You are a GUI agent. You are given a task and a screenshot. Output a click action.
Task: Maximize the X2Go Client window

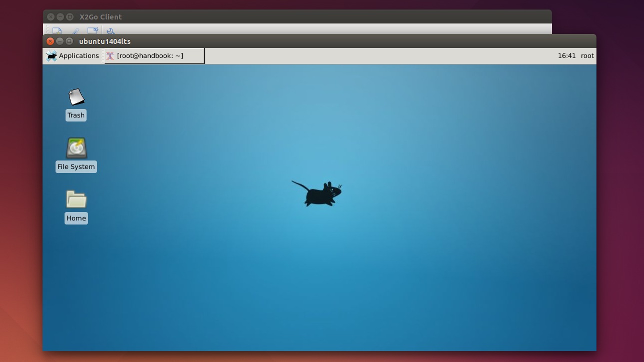pos(70,16)
